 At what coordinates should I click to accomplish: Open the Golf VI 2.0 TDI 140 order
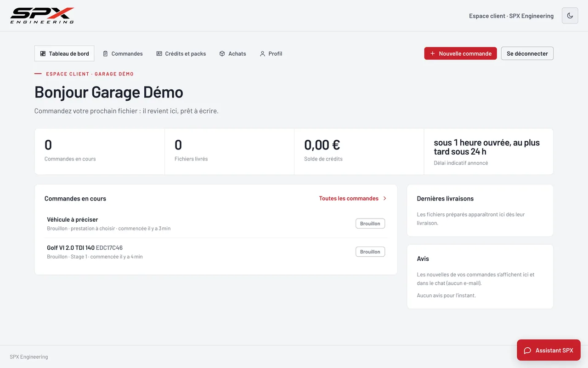point(216,252)
